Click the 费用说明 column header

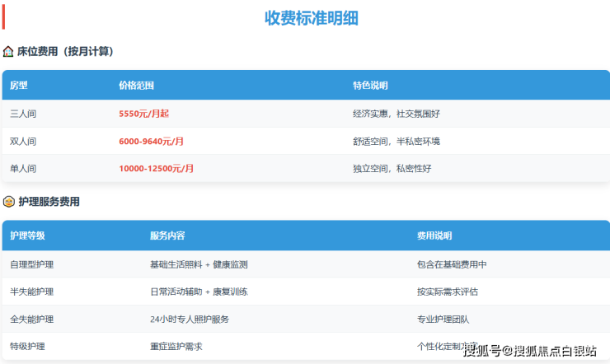[x=434, y=236]
